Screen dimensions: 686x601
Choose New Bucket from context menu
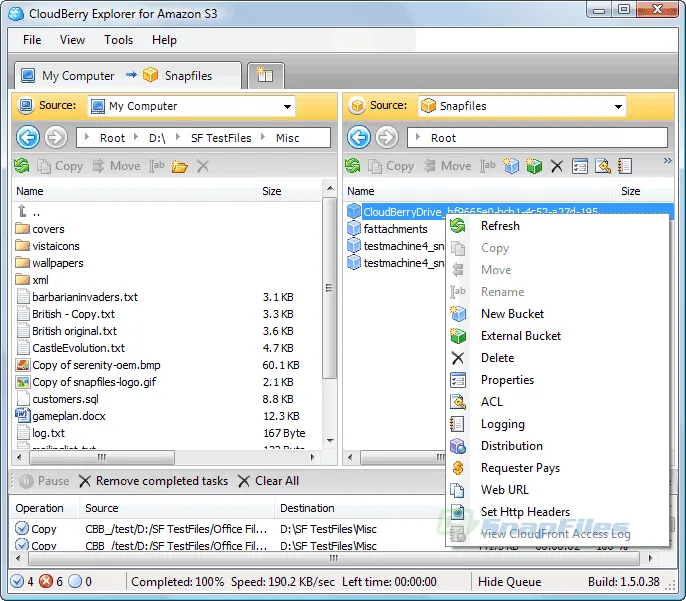[x=557, y=314]
